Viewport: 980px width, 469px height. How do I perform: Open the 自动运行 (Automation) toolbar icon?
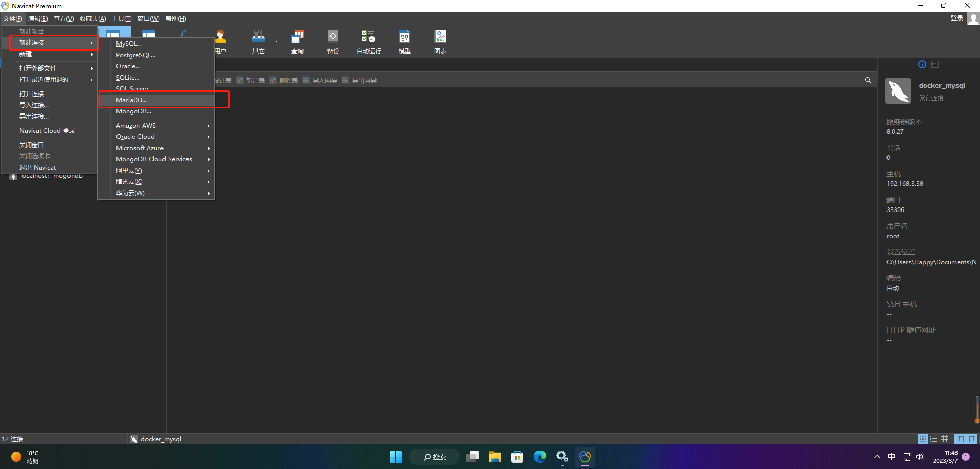coord(368,42)
